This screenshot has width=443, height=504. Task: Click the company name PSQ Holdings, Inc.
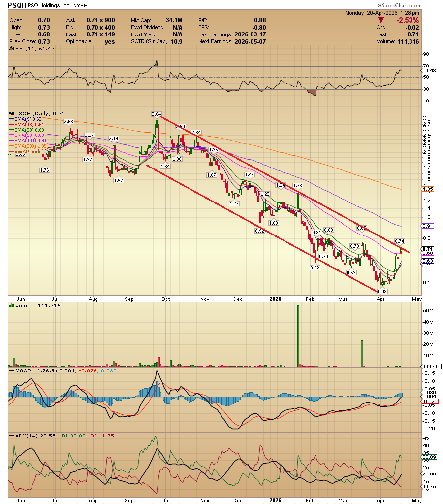click(49, 6)
